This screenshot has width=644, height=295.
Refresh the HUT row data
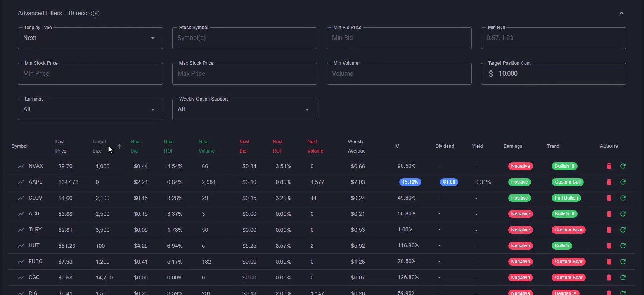(x=623, y=246)
